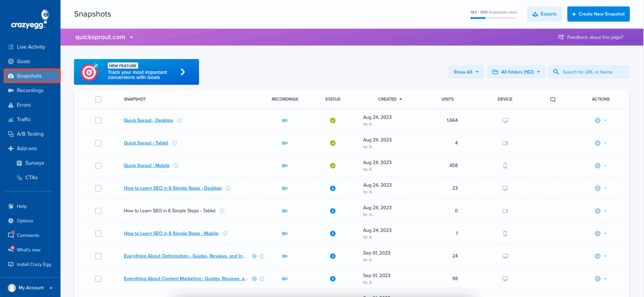Open the Show All filter dropdown
Viewport: 644px width, 297px height.
click(466, 72)
